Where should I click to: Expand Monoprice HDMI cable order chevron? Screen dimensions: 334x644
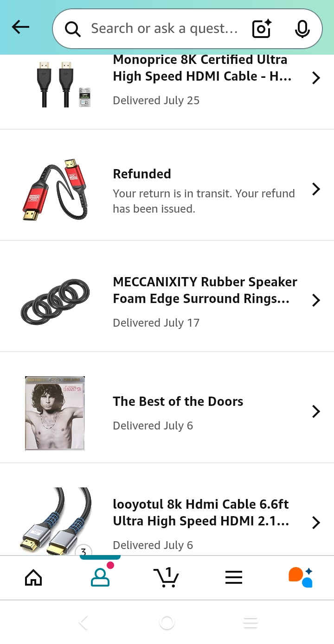pyautogui.click(x=316, y=78)
